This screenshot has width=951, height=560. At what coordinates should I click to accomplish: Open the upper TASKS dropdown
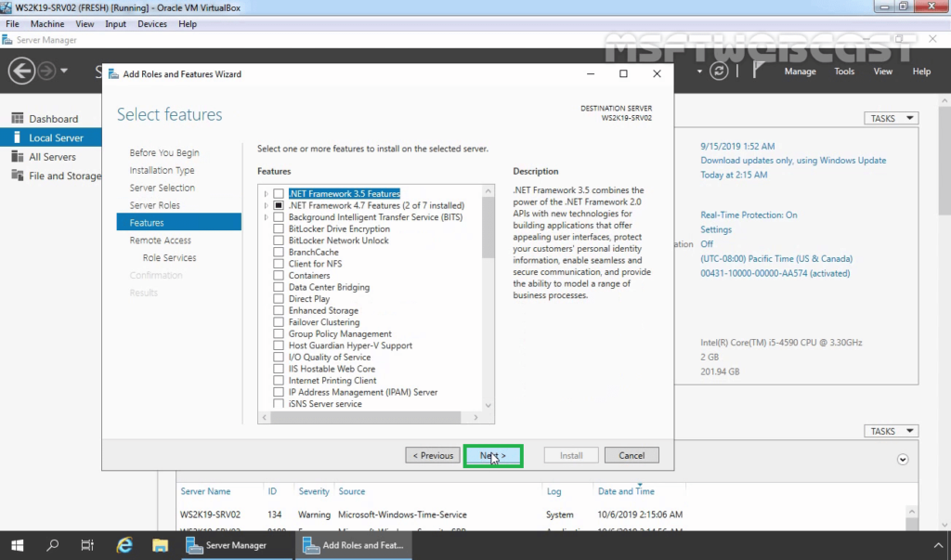click(x=891, y=118)
